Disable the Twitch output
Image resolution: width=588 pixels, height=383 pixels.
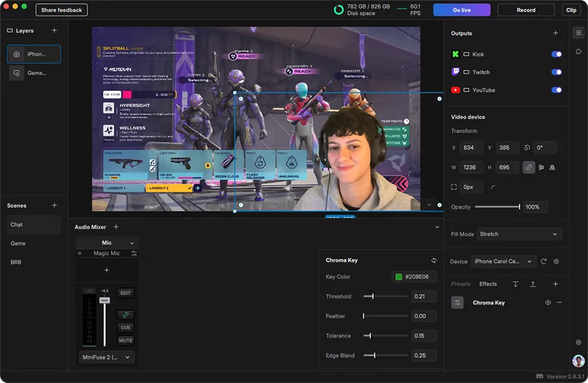click(x=556, y=72)
